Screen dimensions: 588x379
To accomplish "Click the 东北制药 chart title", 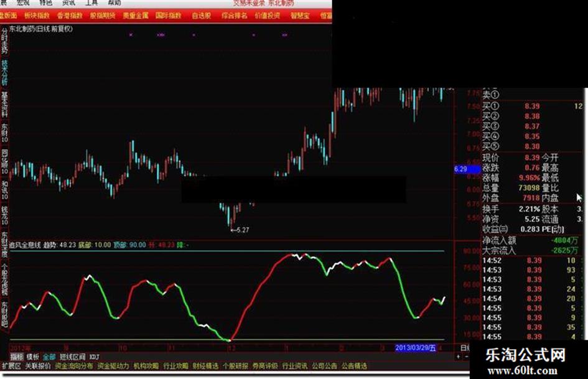I will pyautogui.click(x=41, y=29).
